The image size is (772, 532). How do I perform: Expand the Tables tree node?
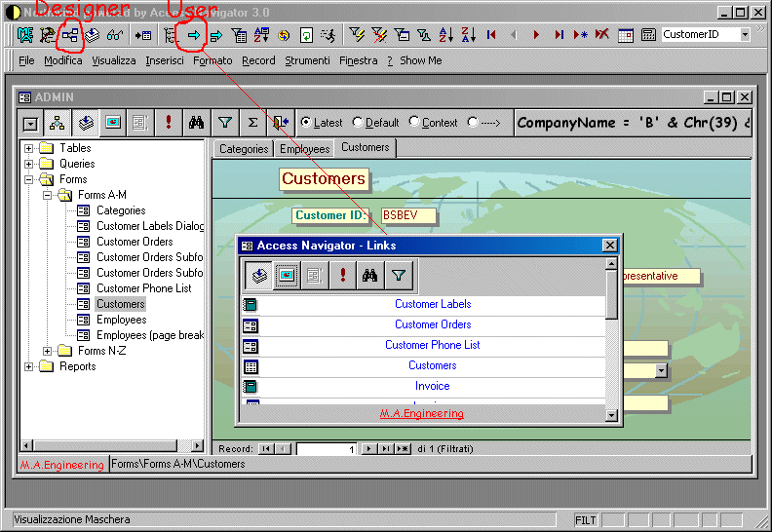29,148
